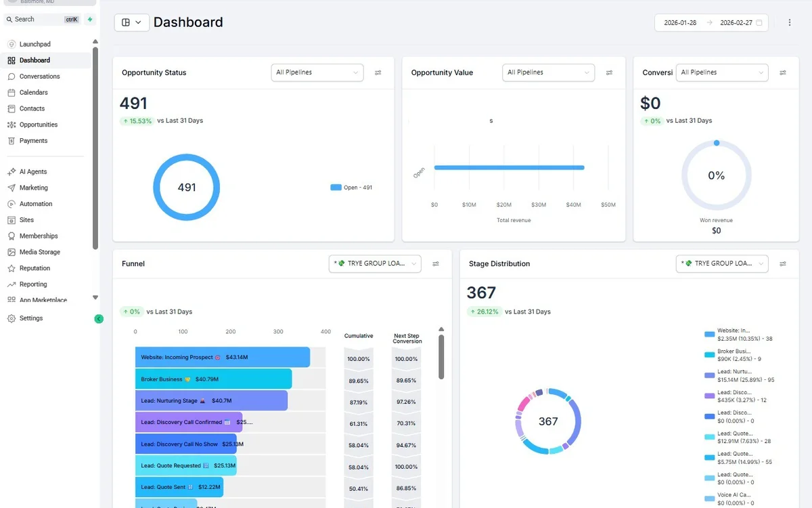Click the Lead: Quote Sent funnel bar
This screenshot has height=508, width=812.
[x=179, y=487]
